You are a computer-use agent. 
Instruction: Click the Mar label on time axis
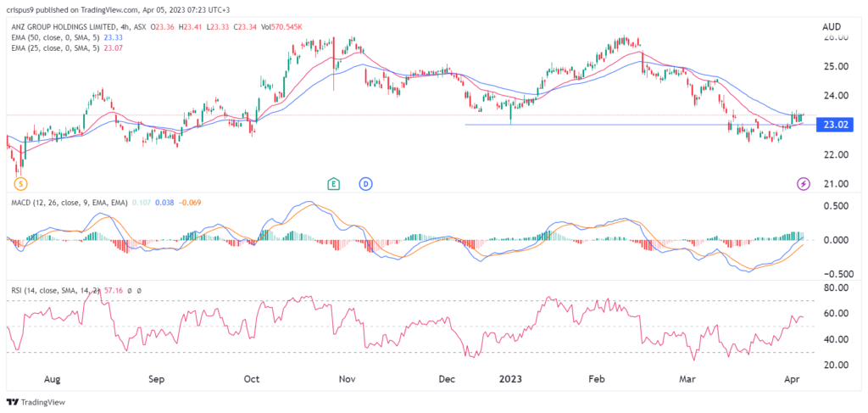(688, 380)
